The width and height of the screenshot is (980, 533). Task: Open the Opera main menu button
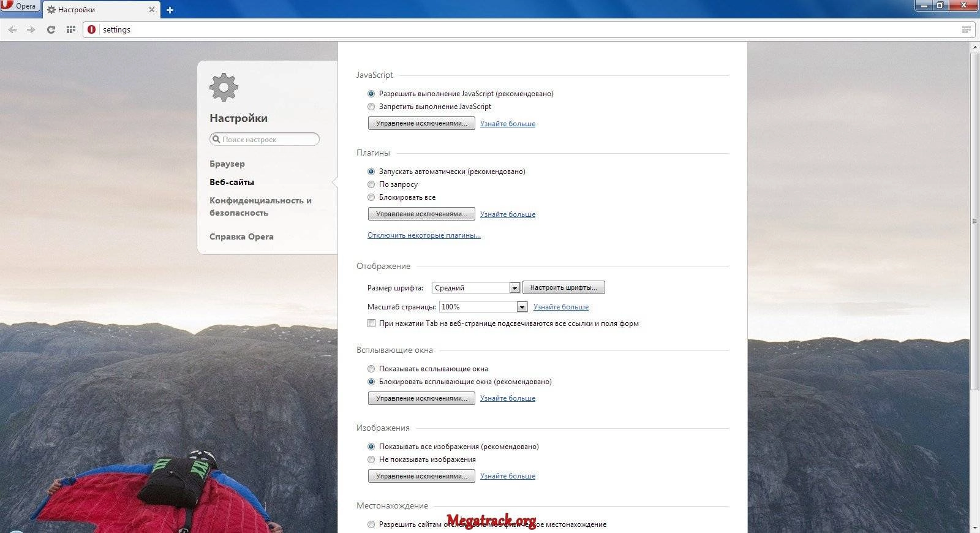tap(20, 6)
